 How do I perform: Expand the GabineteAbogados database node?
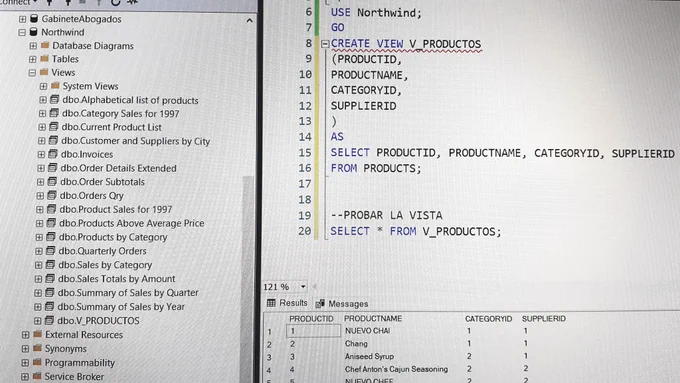pos(23,19)
